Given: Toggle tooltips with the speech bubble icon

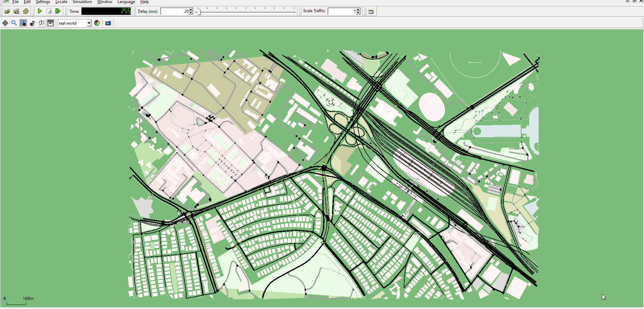Looking at the screenshot, I should (41, 23).
